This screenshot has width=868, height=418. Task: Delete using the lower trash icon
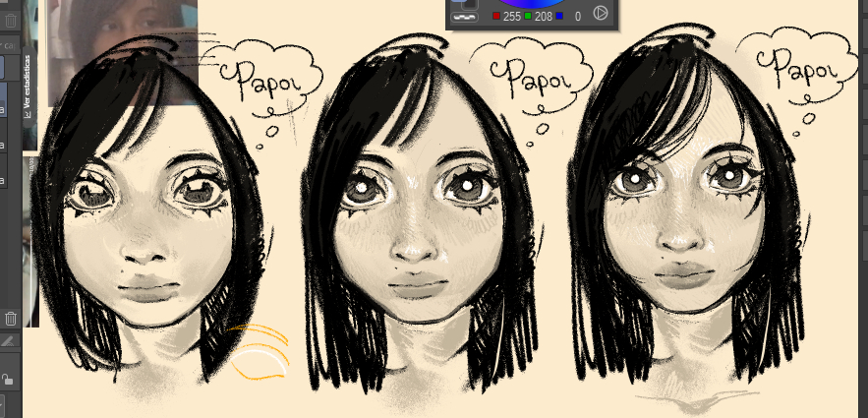click(x=11, y=318)
